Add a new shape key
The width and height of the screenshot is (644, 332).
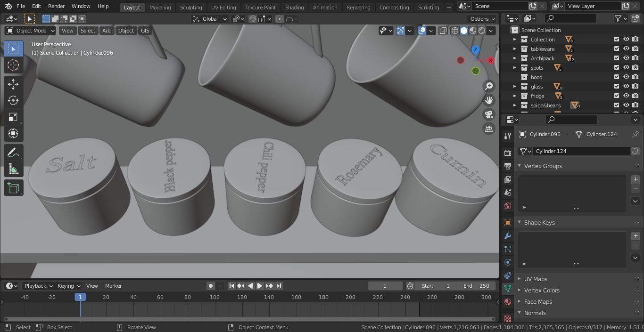636,236
